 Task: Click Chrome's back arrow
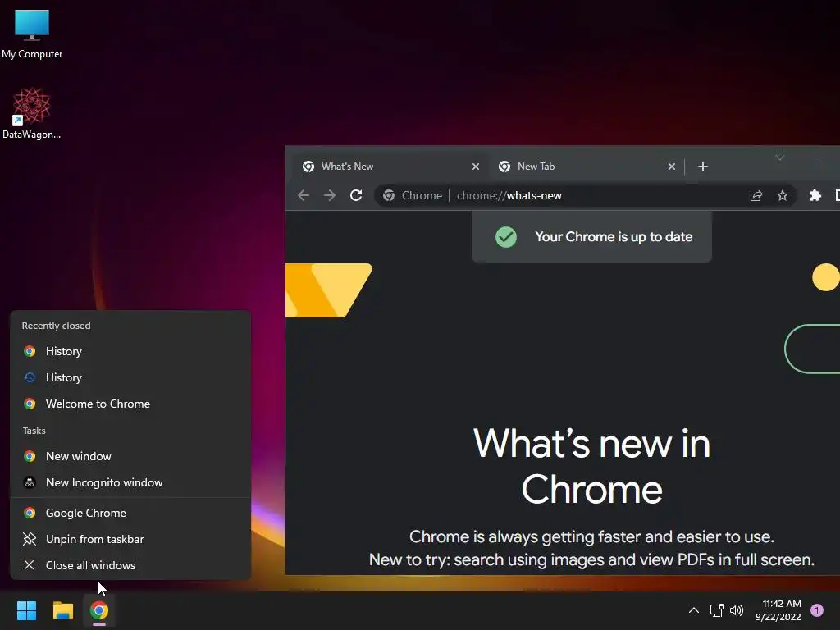tap(304, 195)
